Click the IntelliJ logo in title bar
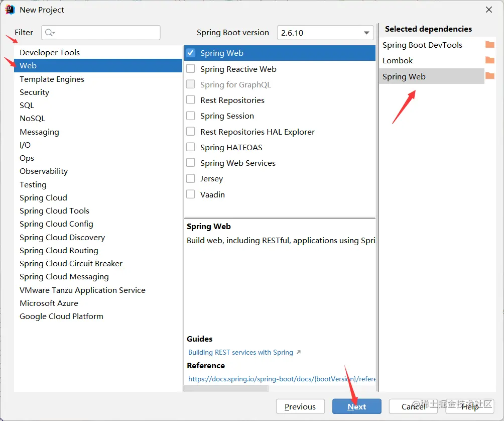 click(x=10, y=10)
